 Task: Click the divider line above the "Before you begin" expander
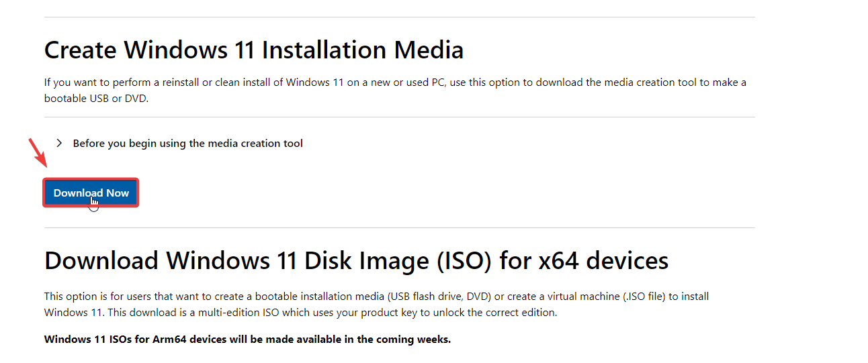[399, 117]
